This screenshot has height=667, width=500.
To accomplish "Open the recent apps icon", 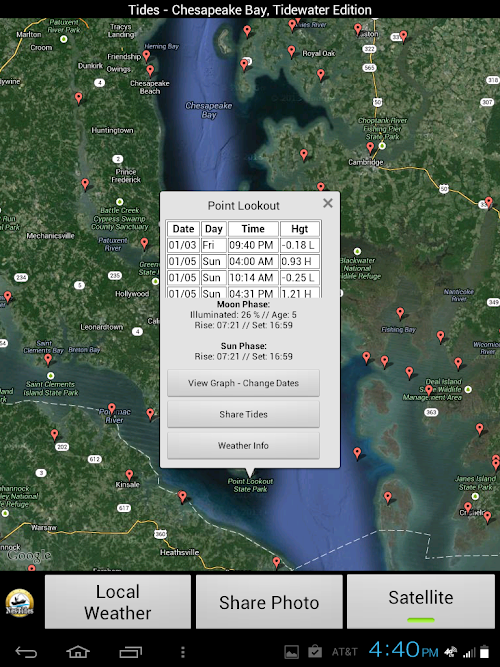I will tap(130, 652).
